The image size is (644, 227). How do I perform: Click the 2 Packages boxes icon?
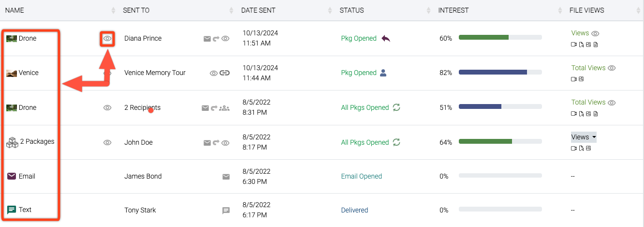click(12, 142)
